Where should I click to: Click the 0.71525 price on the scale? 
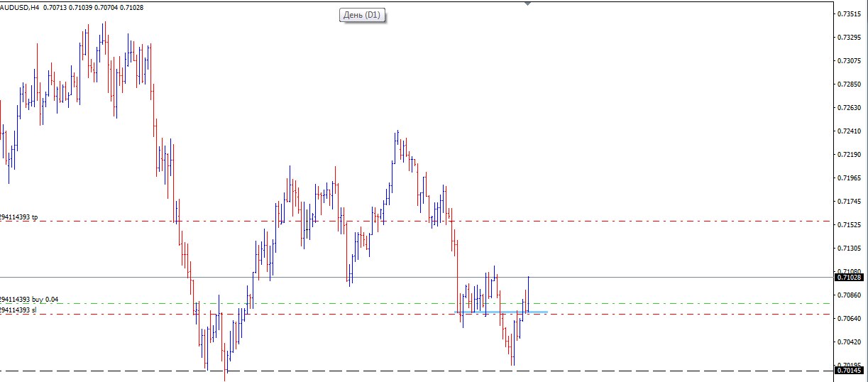[849, 225]
